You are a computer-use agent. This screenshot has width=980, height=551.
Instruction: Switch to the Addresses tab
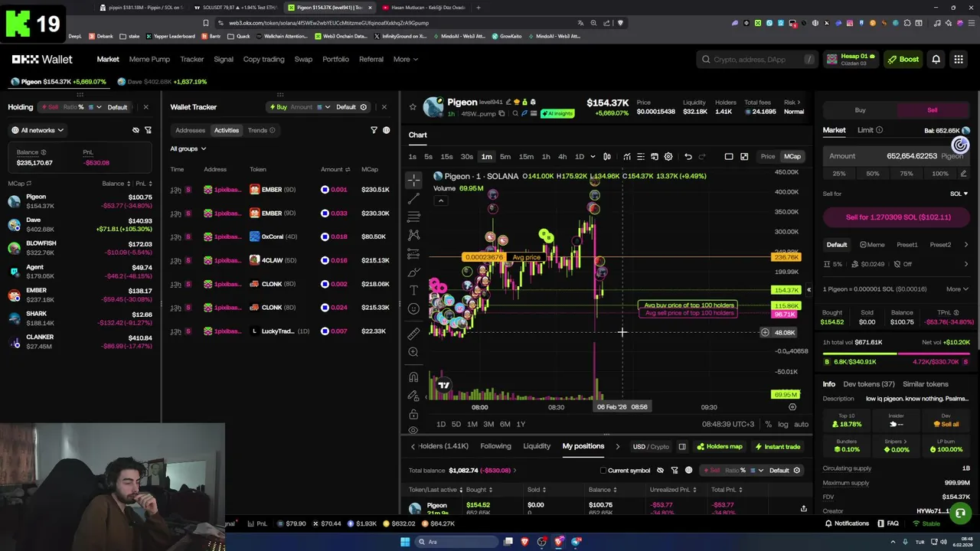point(190,130)
